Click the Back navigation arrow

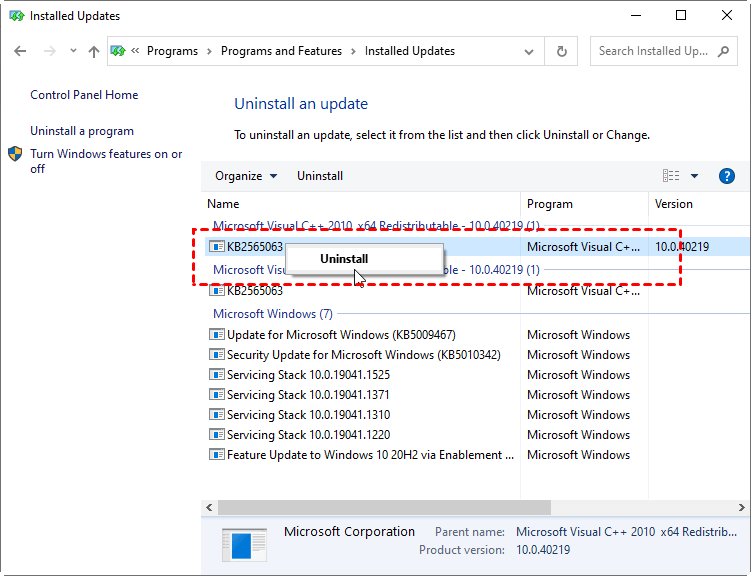point(20,51)
